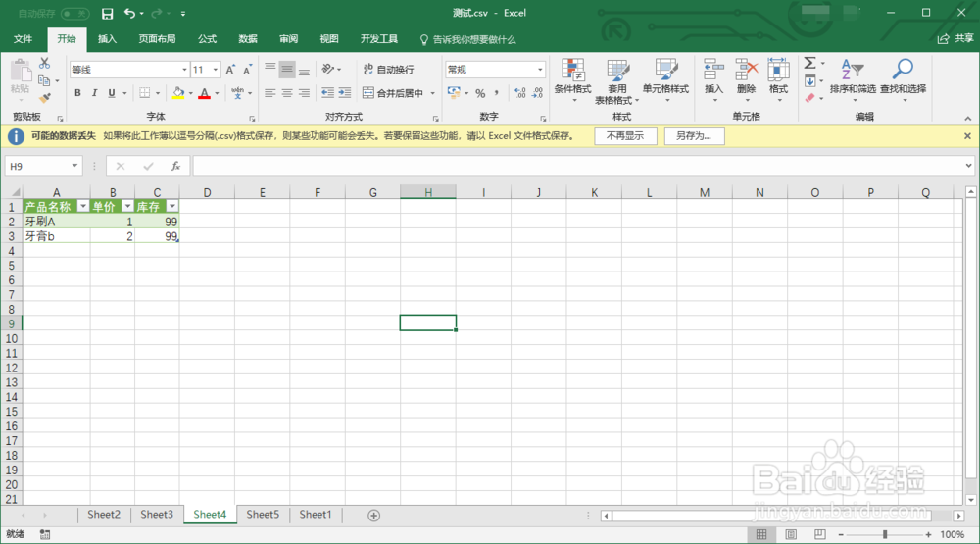Open the number format dropdown (常规)
Image resolution: width=980 pixels, height=544 pixels.
[540, 70]
